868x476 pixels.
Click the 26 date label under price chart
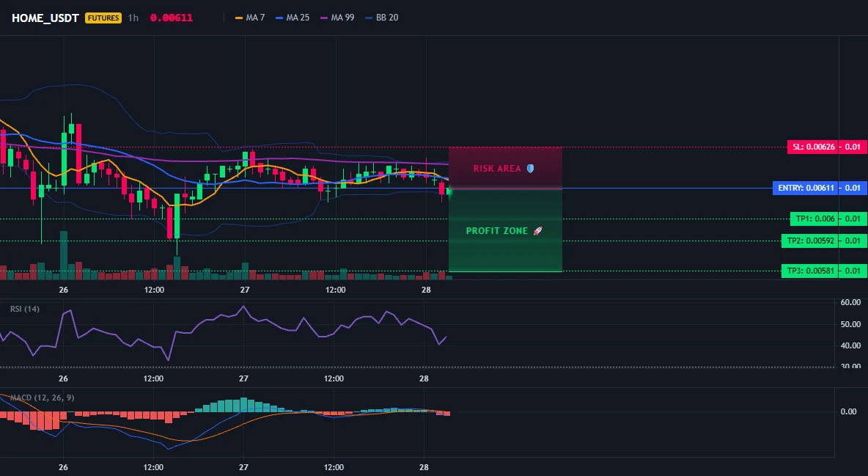63,290
